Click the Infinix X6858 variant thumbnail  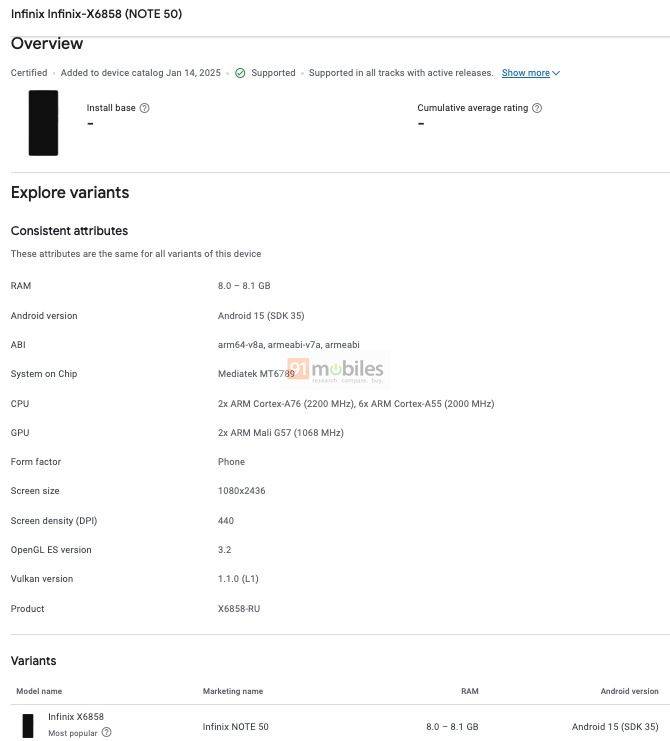click(28, 726)
